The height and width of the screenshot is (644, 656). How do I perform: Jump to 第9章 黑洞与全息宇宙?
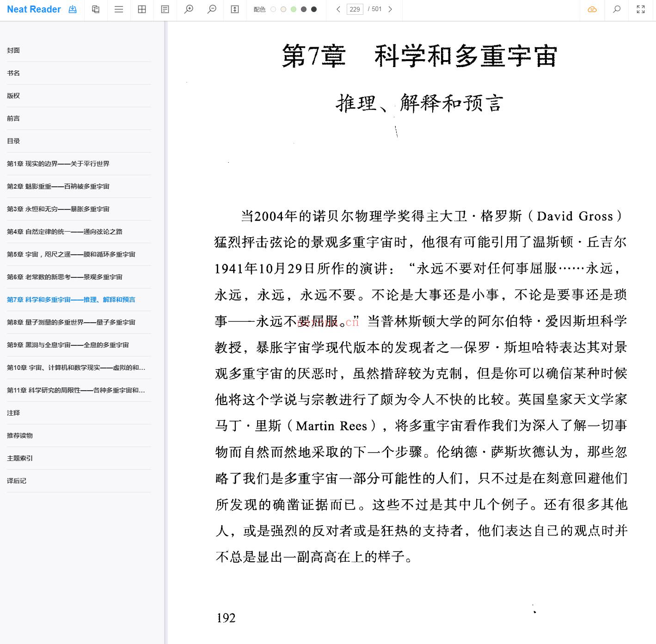point(79,345)
